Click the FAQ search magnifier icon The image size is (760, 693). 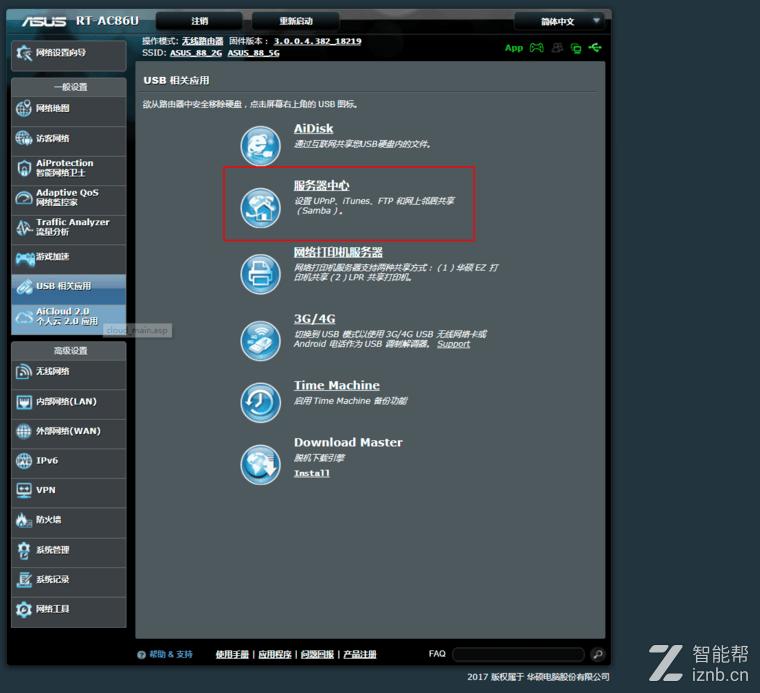click(598, 654)
